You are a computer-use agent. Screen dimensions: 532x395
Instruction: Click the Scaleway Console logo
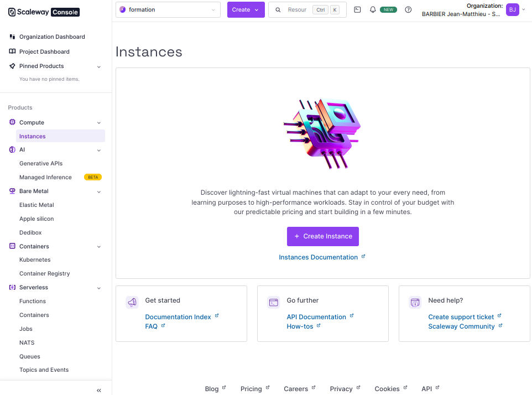coord(44,12)
